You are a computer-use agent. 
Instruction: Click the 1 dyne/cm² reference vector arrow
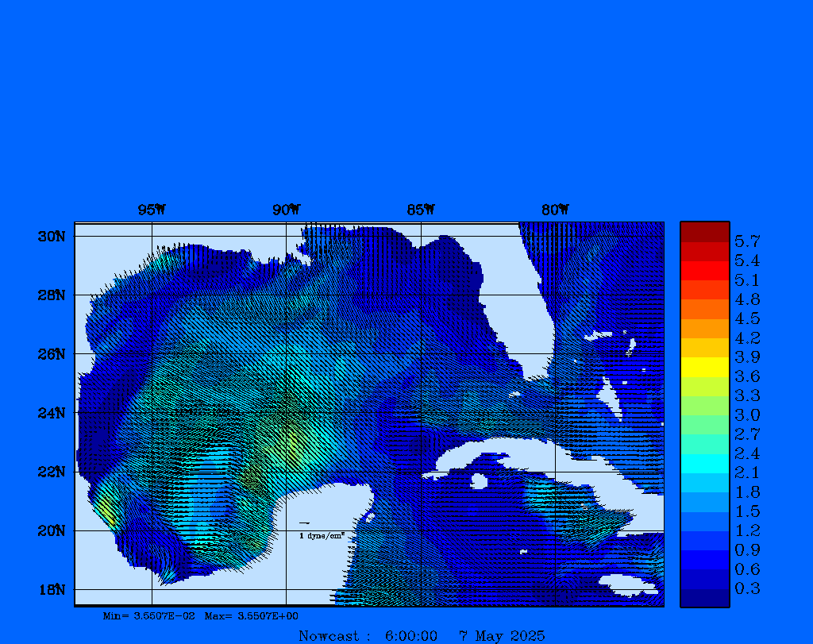pos(304,523)
